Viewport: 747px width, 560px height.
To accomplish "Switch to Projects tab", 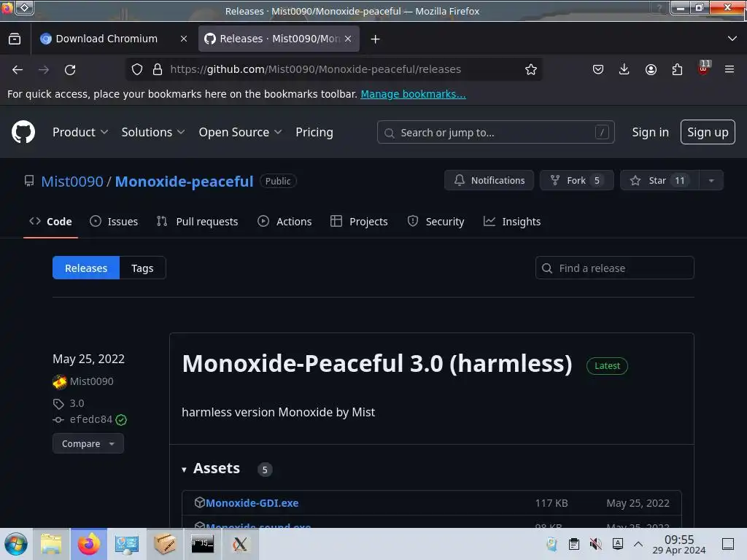I will (359, 222).
